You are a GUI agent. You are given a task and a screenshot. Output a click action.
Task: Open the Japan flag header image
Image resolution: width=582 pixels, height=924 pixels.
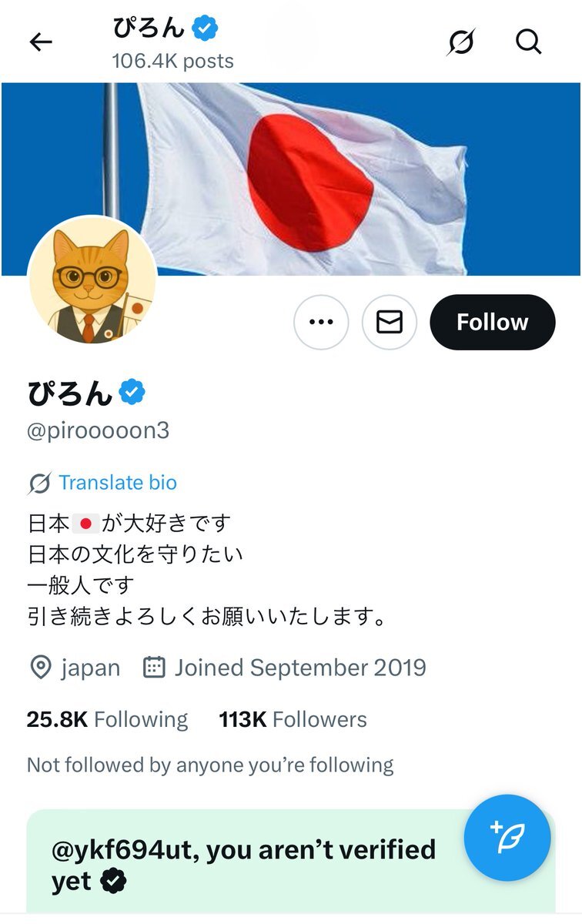(x=291, y=179)
